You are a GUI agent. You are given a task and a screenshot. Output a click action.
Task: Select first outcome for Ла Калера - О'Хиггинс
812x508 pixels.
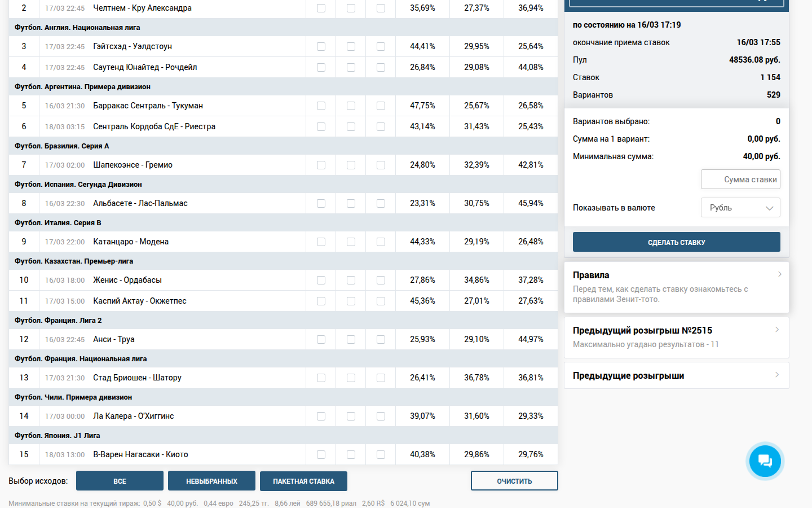point(321,416)
